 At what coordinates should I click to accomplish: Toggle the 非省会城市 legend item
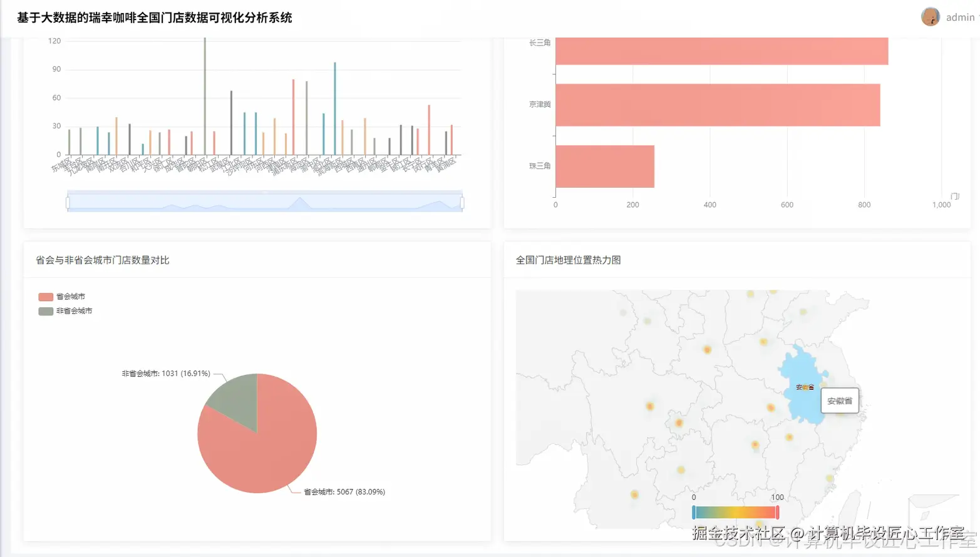coord(65,311)
